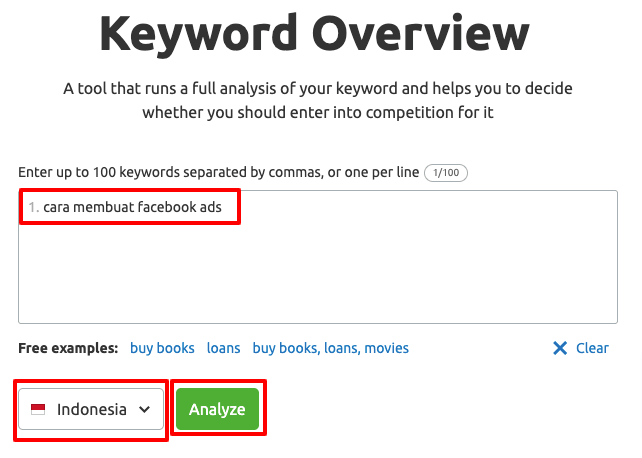Open the Indonesia country selector
Viewport: 642px width, 458px height.
tap(91, 409)
